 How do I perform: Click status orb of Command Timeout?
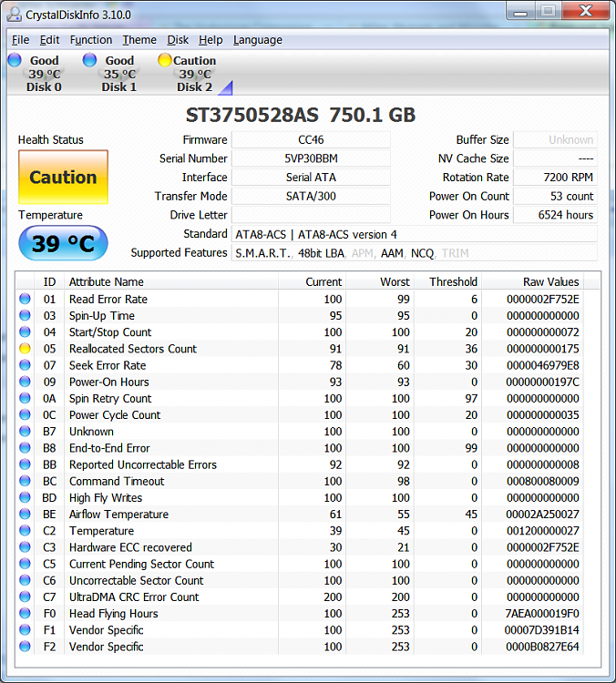(25, 481)
